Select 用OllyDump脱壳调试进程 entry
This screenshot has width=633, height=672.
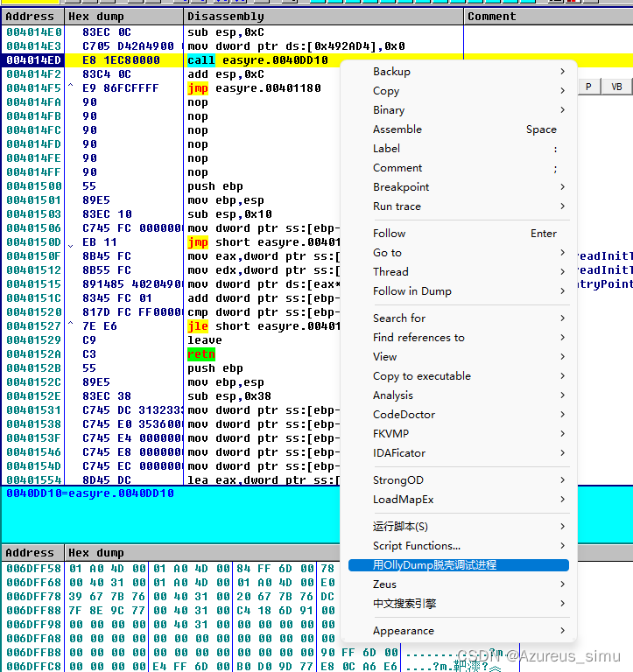pyautogui.click(x=459, y=565)
